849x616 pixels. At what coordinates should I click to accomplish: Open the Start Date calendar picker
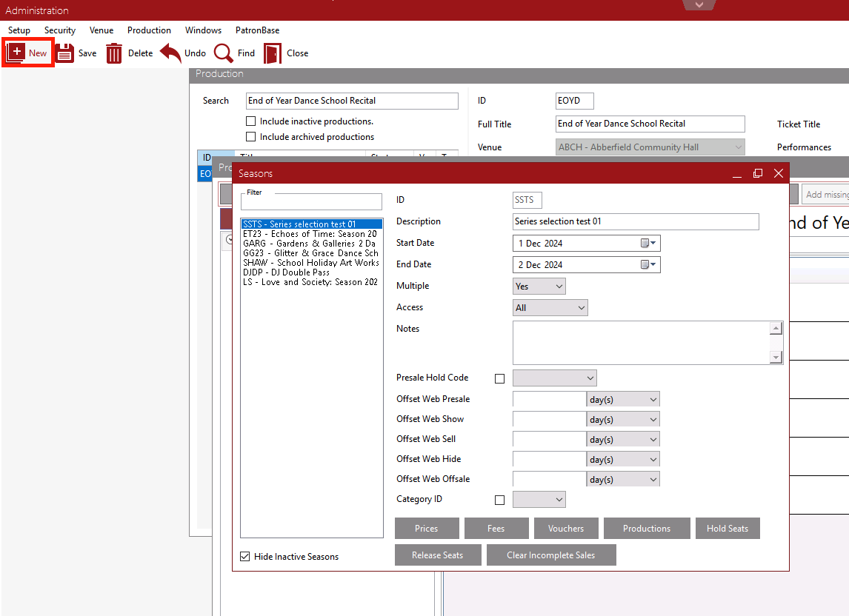[648, 243]
